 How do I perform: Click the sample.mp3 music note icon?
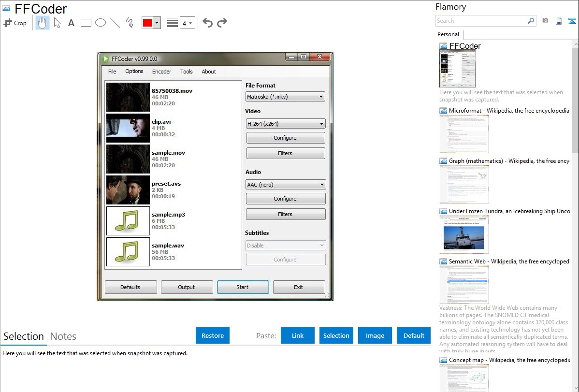click(128, 221)
